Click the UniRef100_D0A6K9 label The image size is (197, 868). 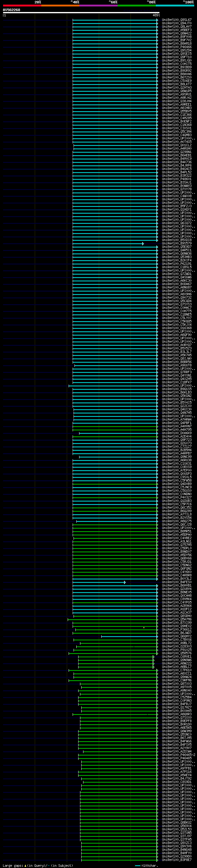click(177, 433)
